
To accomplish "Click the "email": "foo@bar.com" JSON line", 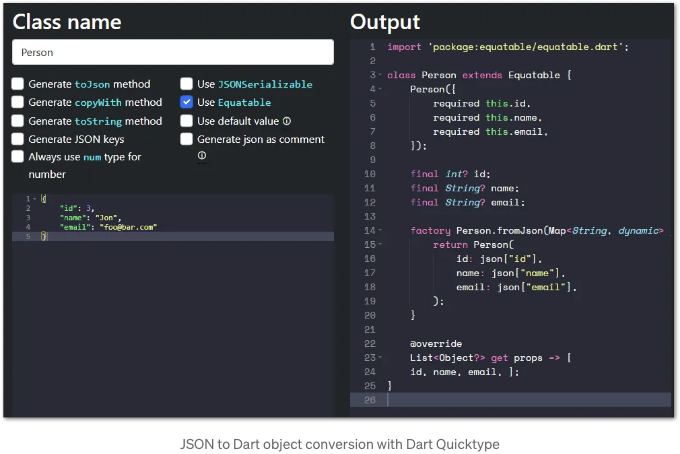I will (108, 227).
